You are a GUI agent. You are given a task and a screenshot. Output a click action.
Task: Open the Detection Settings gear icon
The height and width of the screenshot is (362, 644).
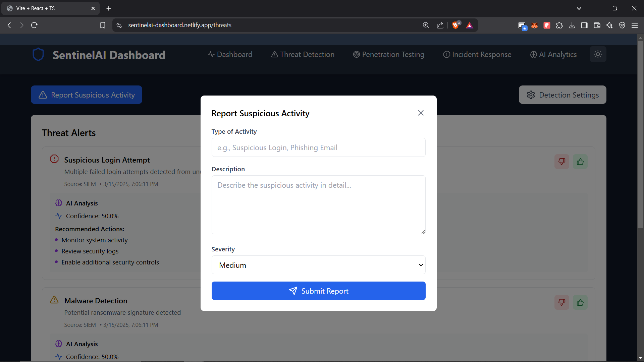[530, 95]
